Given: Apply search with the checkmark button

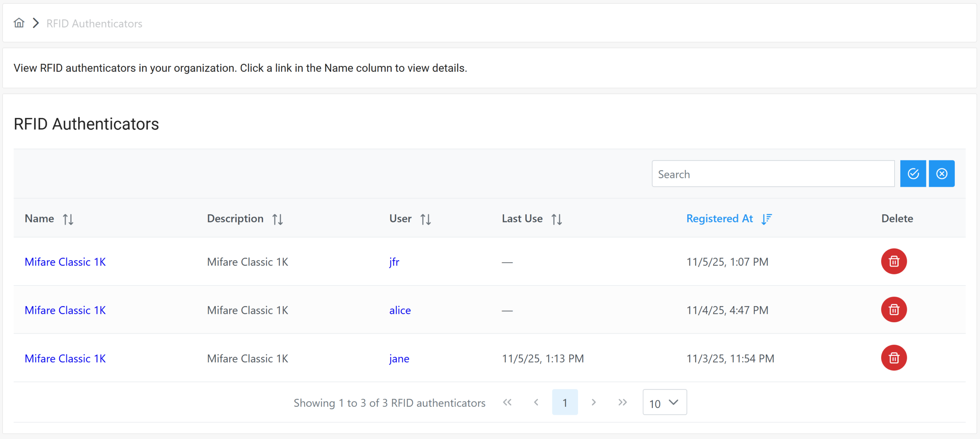Looking at the screenshot, I should point(913,174).
